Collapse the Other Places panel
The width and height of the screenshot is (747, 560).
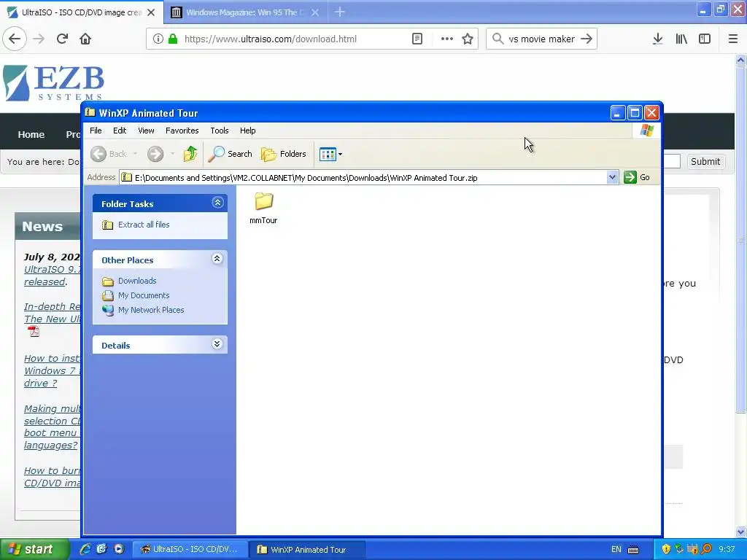[x=217, y=259]
